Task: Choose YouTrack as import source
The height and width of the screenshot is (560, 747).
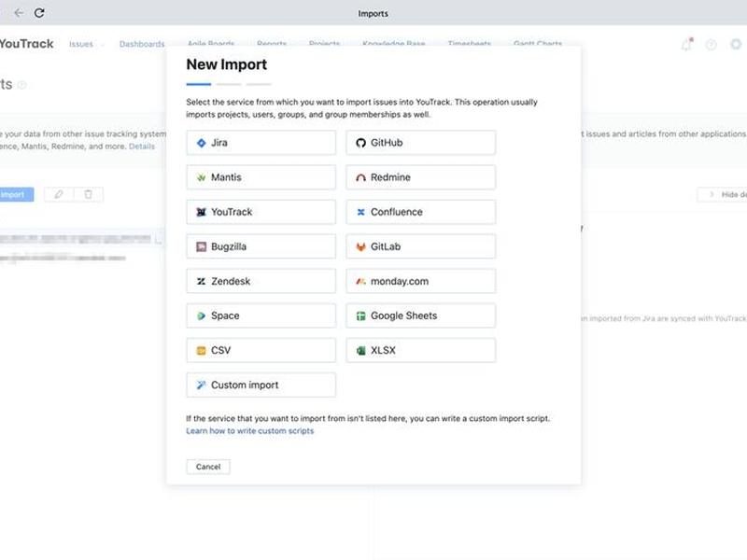Action: coord(261,212)
